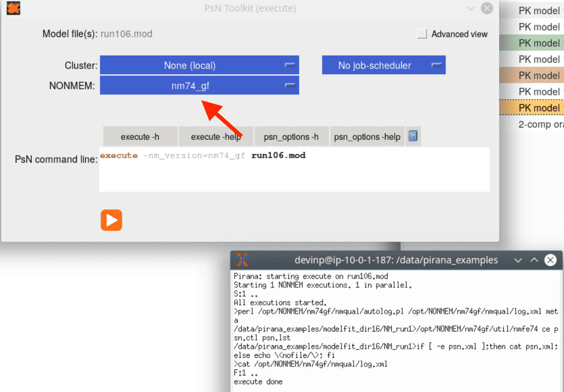Enable the Advanced view checkbox
The width and height of the screenshot is (564, 392).
pos(422,34)
